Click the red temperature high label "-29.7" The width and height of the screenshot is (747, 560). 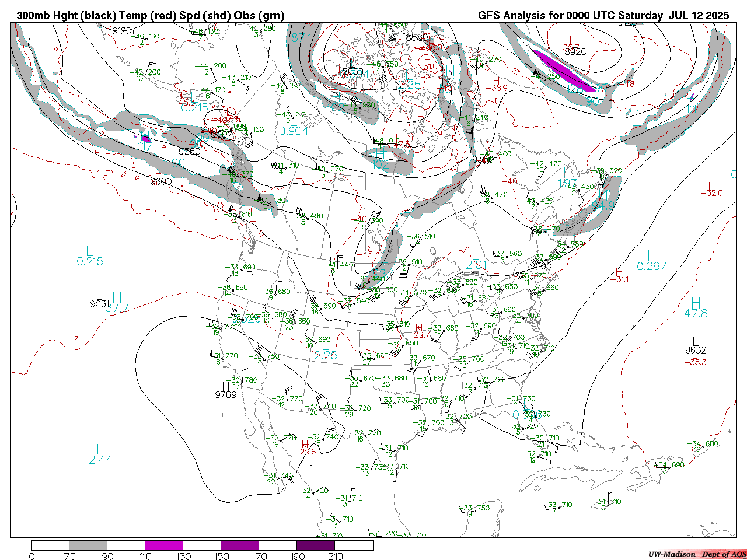(x=418, y=335)
